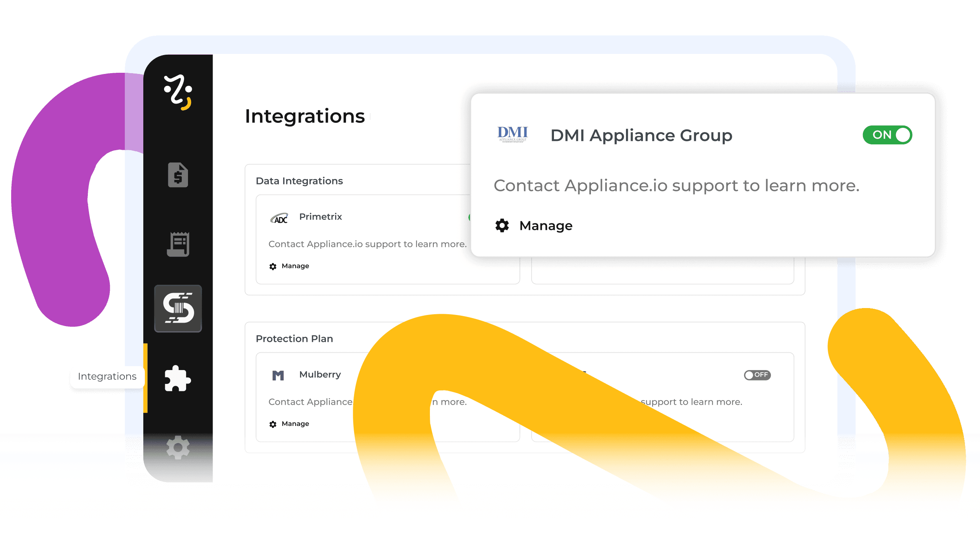Click the Integrations tooltip label
This screenshot has height=536, width=980.
107,377
